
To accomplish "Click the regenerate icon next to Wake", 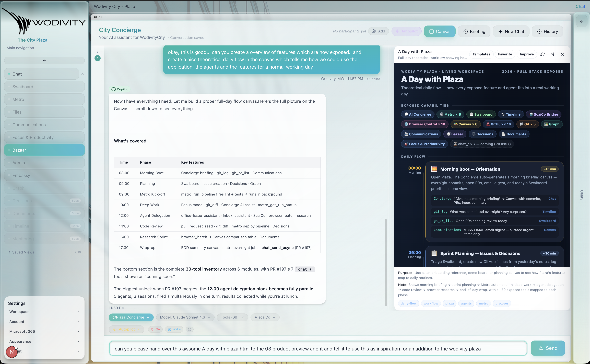I will pyautogui.click(x=190, y=329).
